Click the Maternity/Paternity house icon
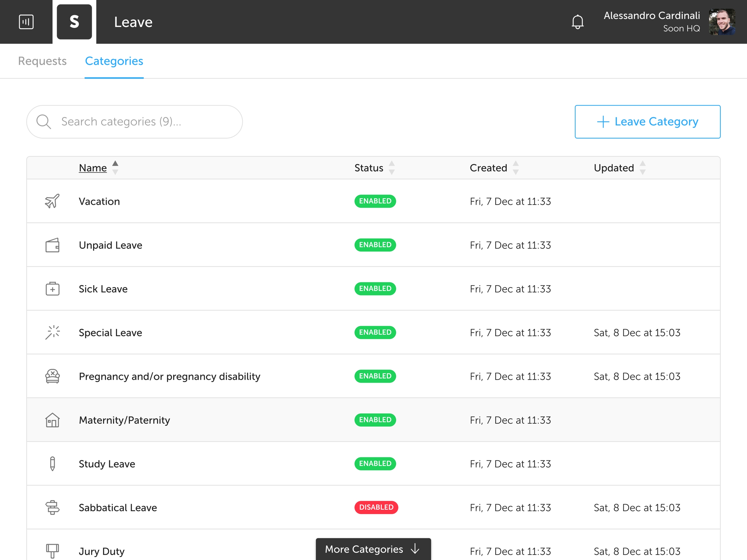This screenshot has height=560, width=747. tap(52, 420)
